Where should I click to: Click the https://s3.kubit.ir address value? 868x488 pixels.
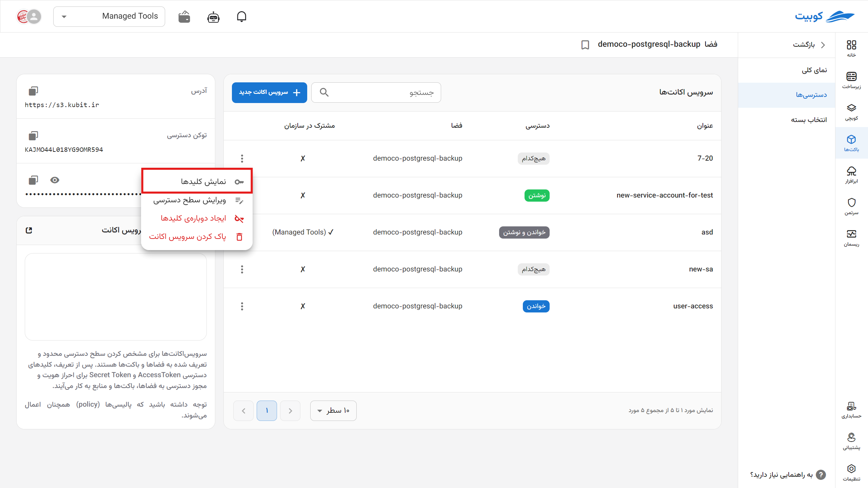tap(62, 105)
